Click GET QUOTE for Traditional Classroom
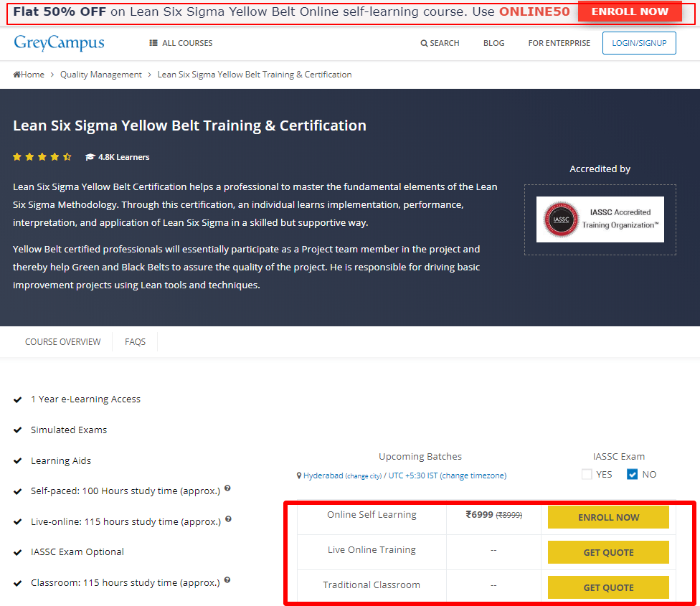Viewport: 700px width, 606px height. pos(608,587)
